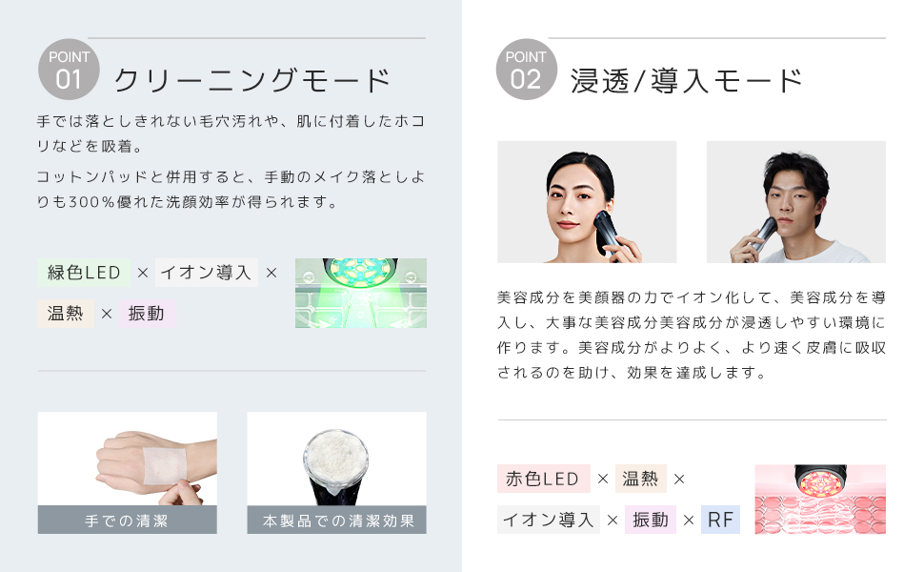Select the RF blue tag

click(x=720, y=520)
